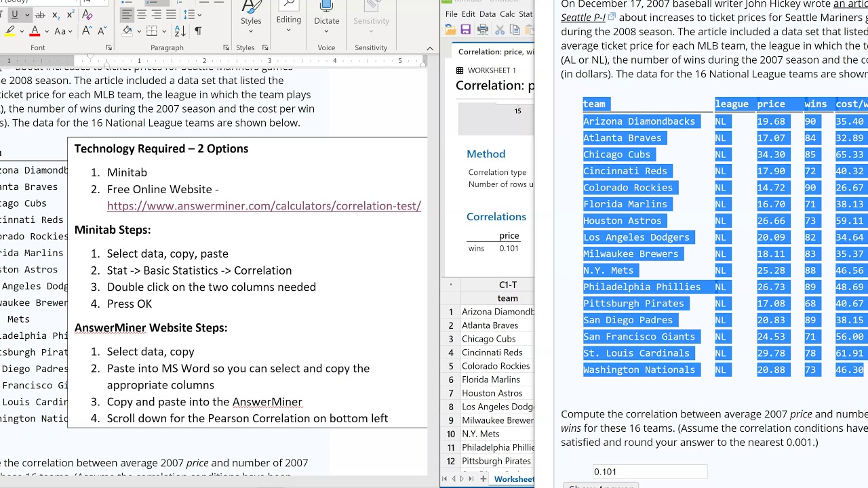
Task: Open the AnswerMiner correlation-test link
Action: (x=264, y=206)
